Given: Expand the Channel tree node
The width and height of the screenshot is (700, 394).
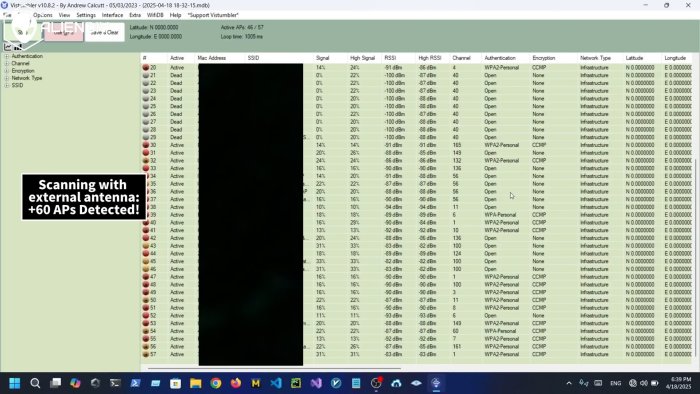Looking at the screenshot, I should 7,63.
